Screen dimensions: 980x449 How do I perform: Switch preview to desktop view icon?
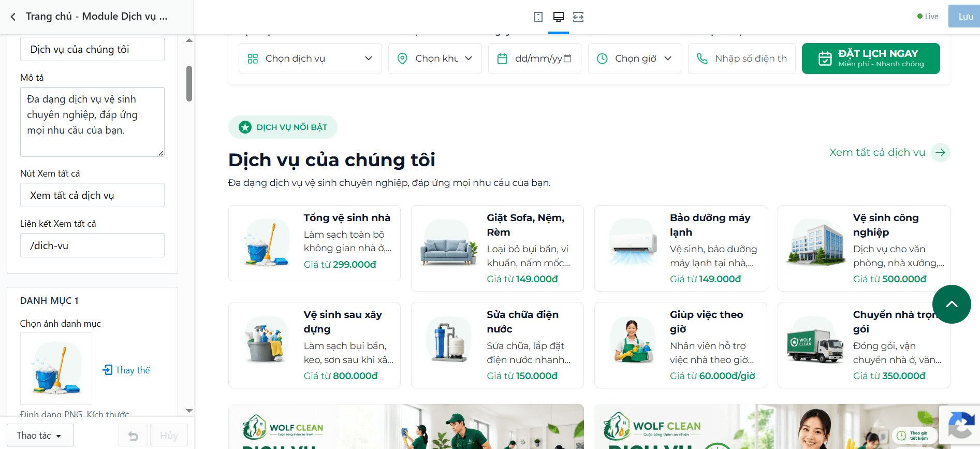(x=558, y=17)
